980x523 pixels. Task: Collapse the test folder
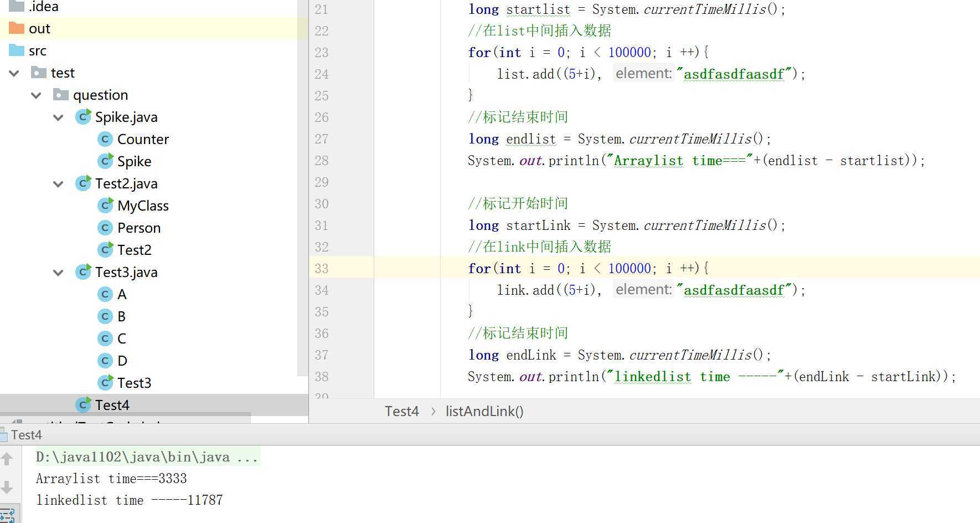pyautogui.click(x=14, y=73)
